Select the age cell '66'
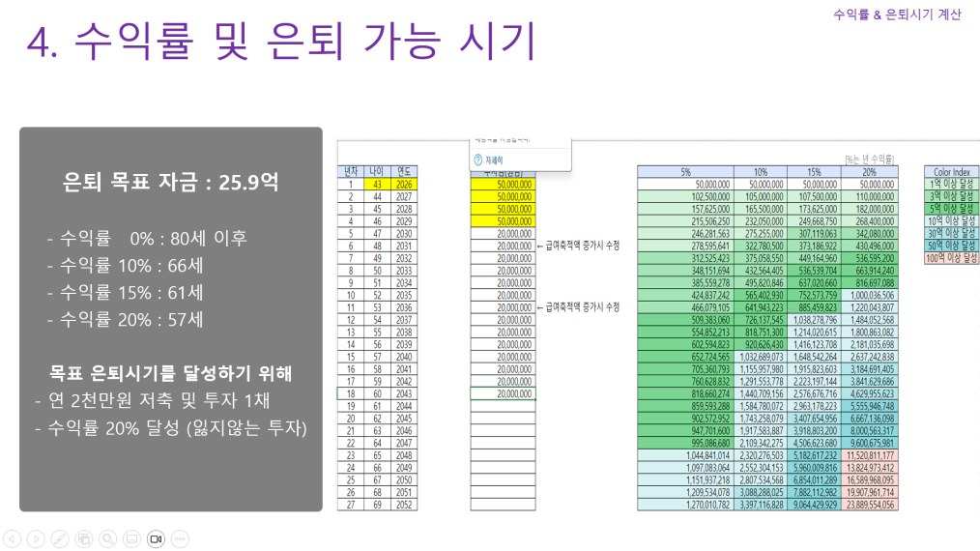980x551 pixels. tap(377, 468)
